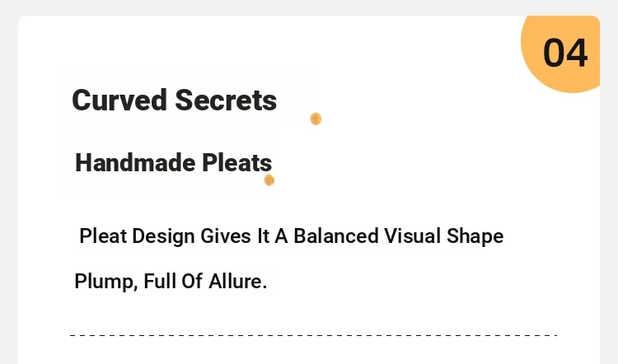Click the word "Gives" in the description

click(x=226, y=236)
